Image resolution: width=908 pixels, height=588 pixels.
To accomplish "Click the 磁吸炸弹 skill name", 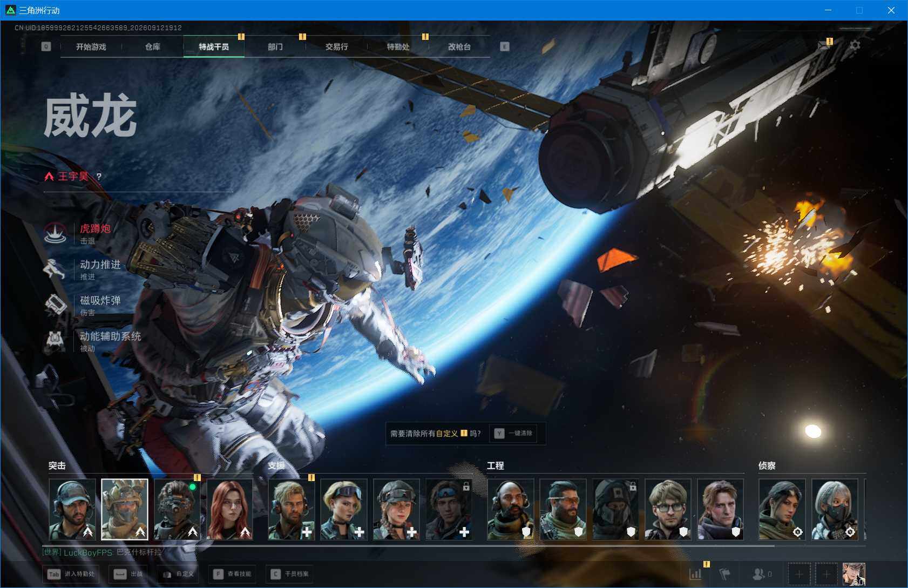I will (100, 300).
